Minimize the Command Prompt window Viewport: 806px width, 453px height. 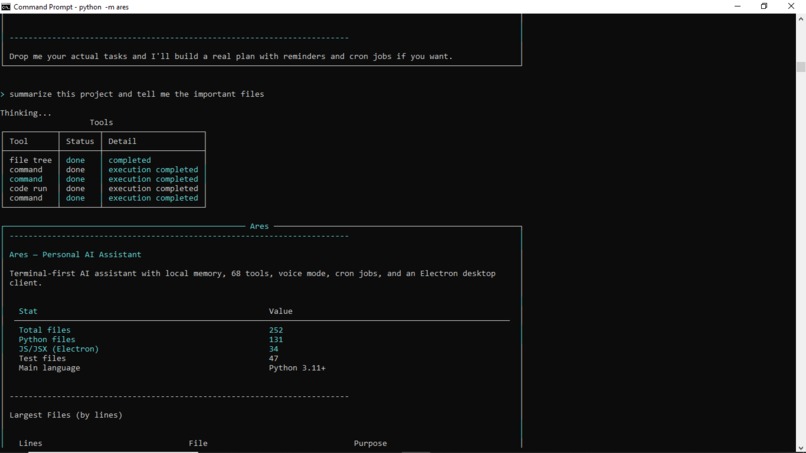(738, 6)
